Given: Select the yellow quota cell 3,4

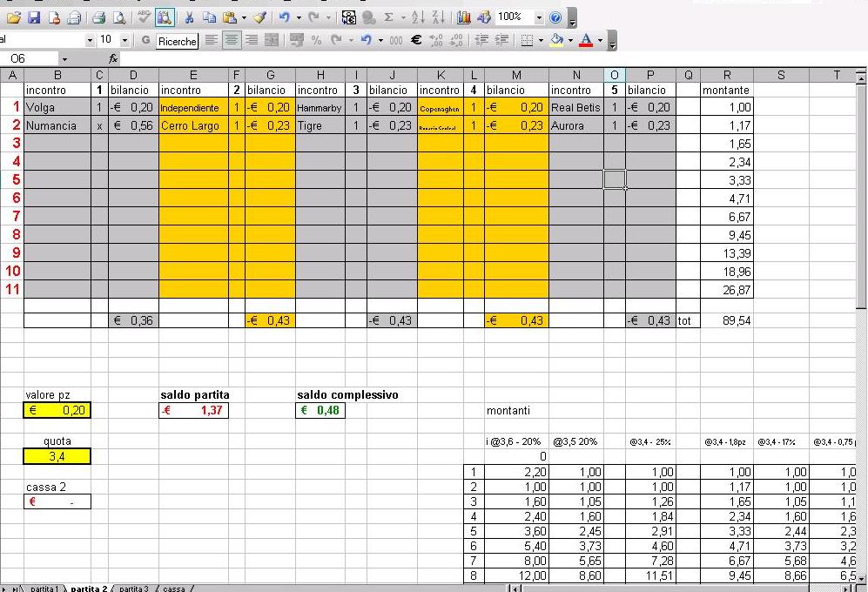Looking at the screenshot, I should tap(57, 456).
